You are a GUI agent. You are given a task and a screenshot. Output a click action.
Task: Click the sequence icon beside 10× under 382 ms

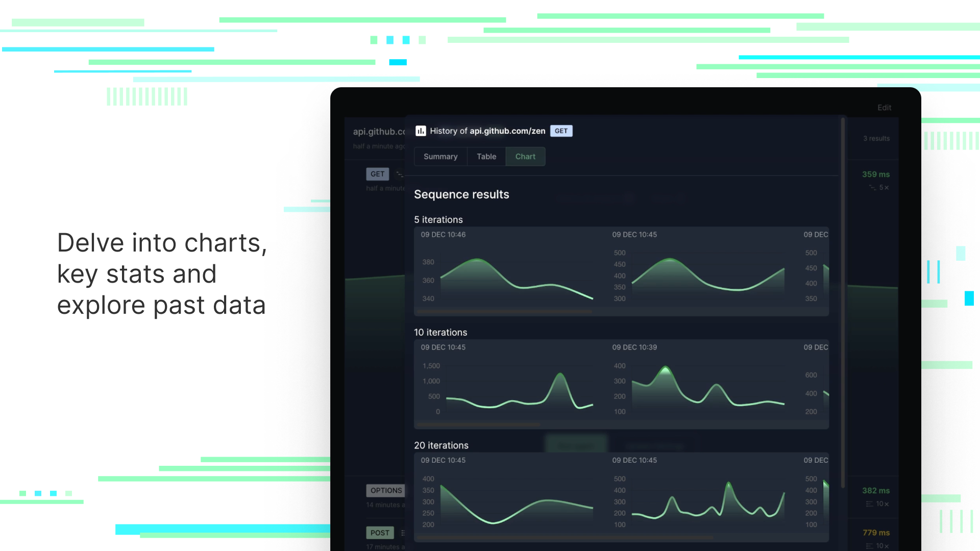[869, 504]
